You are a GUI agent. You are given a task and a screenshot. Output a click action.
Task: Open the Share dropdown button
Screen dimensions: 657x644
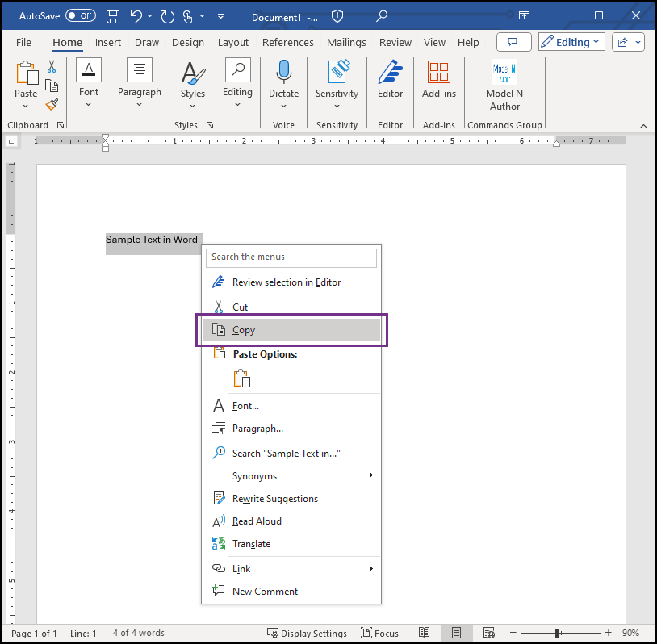[x=628, y=42]
